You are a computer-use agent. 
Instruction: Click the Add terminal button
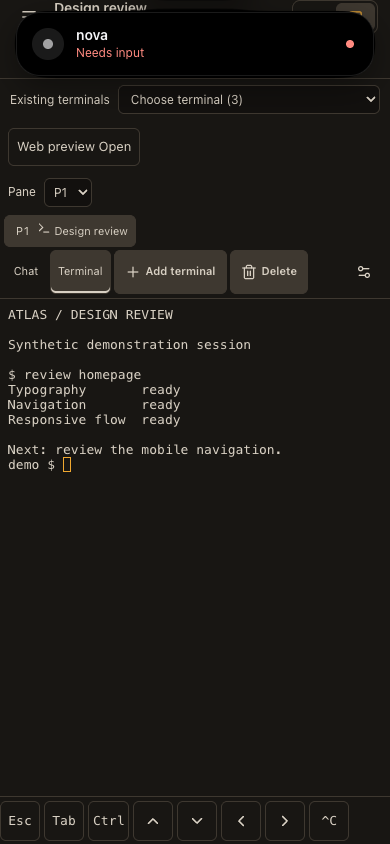coord(171,272)
